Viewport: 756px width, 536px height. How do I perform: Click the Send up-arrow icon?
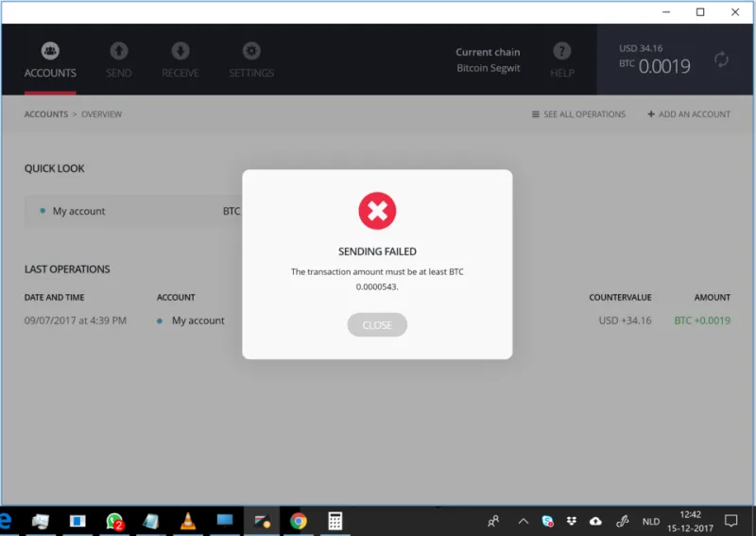coord(119,51)
